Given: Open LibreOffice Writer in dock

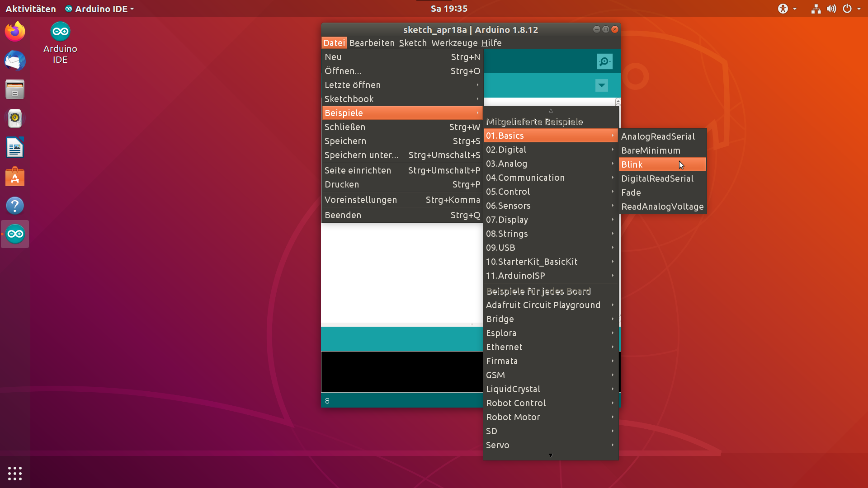Looking at the screenshot, I should [15, 147].
